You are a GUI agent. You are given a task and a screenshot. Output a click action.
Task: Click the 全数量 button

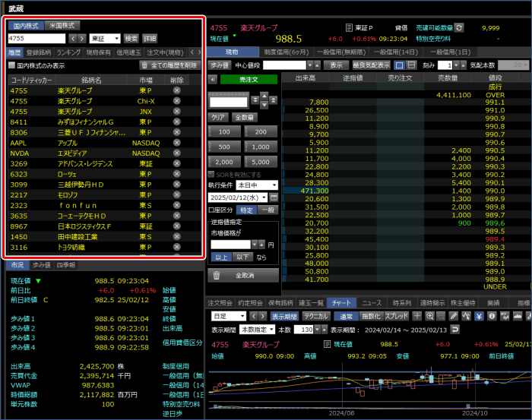(245, 117)
